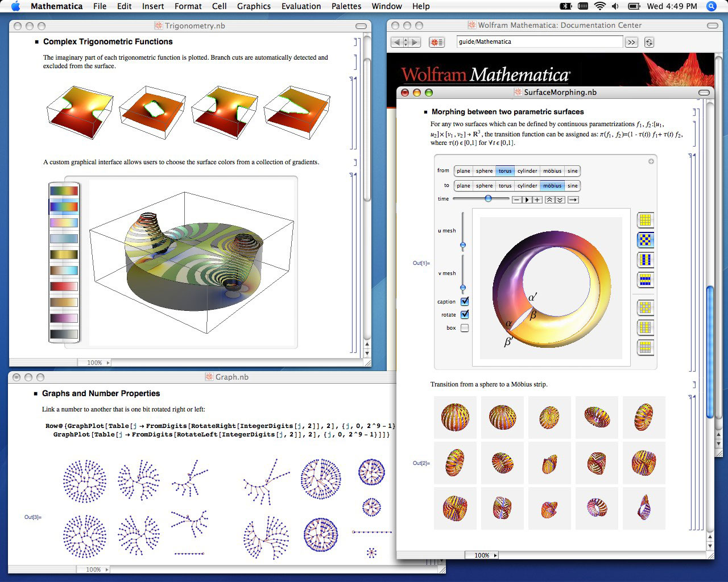Open the history stepper between back and forward arrows

pos(406,42)
